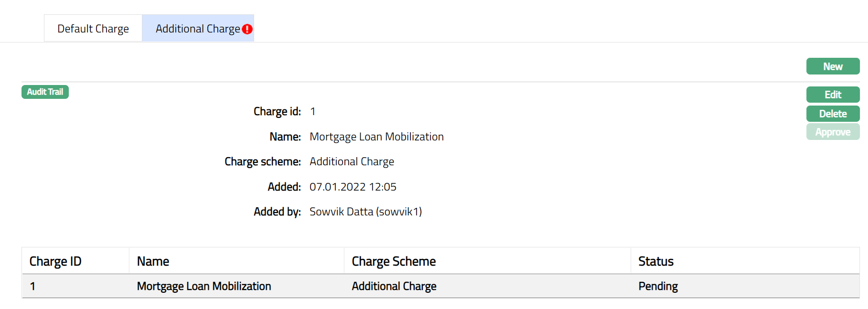Viewport: 868px width, 309px height.
Task: Switch to the Default Charge tab
Action: [93, 29]
